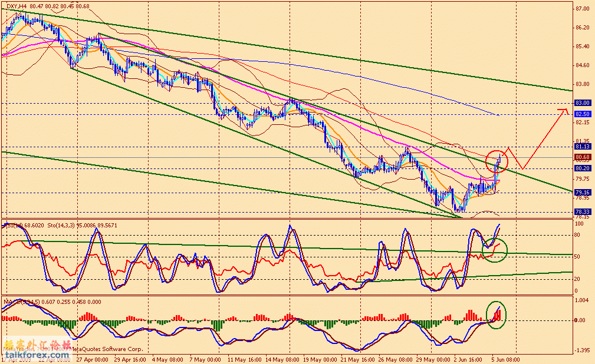Click the blue 78.33 level price tag
Image resolution: width=595 pixels, height=364 pixels.
tap(583, 212)
